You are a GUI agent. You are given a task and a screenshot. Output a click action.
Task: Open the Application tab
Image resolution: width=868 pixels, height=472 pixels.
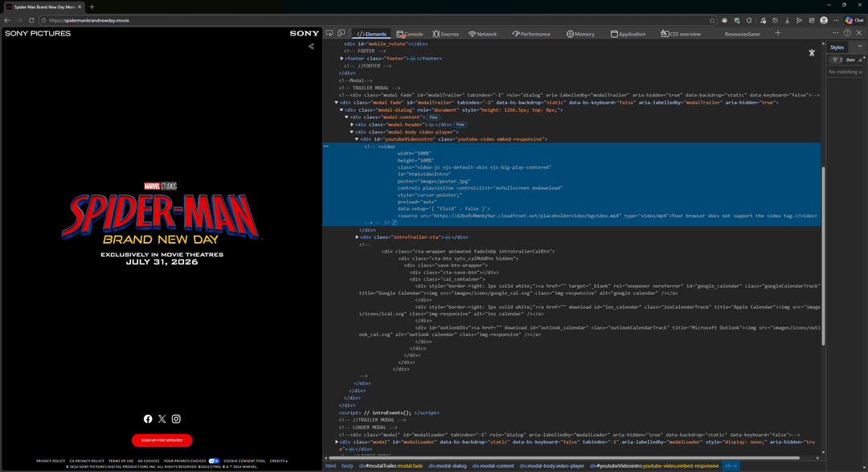(628, 34)
